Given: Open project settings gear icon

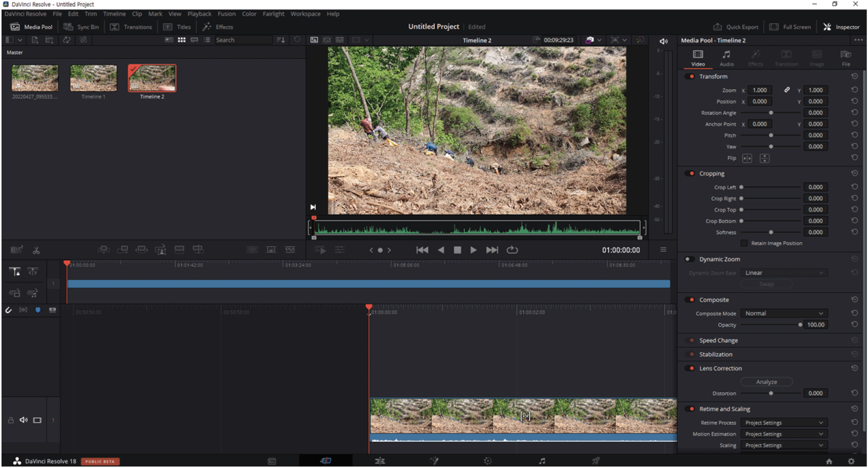Looking at the screenshot, I should tap(851, 461).
